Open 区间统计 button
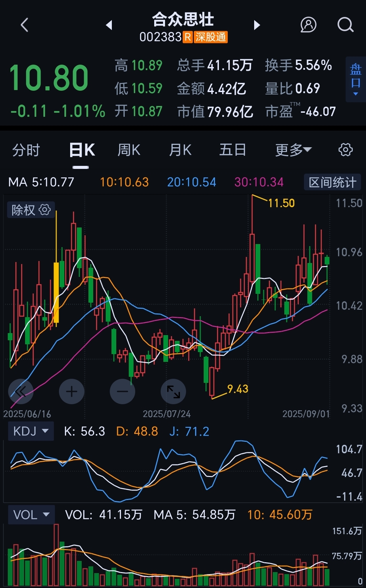The image size is (366, 588). pyautogui.click(x=332, y=182)
